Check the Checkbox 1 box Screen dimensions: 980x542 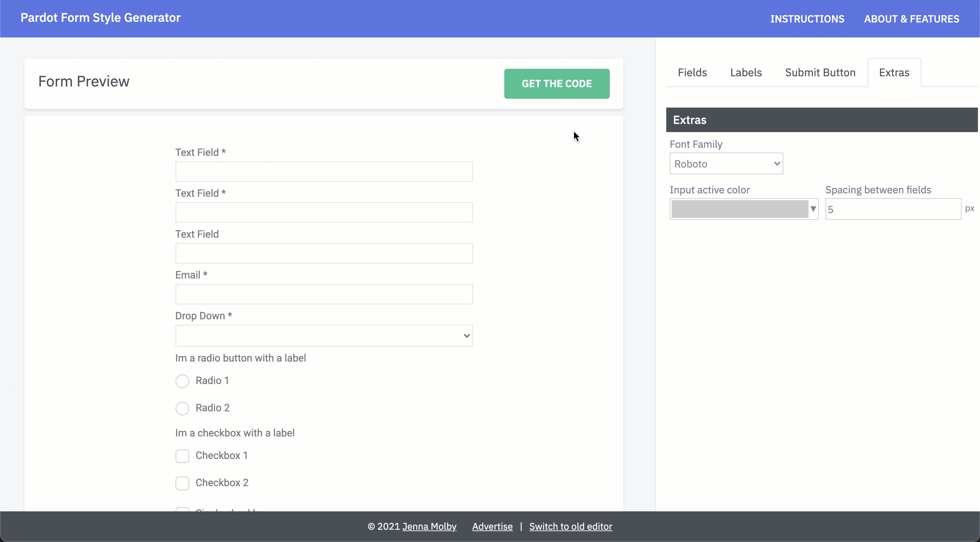182,456
